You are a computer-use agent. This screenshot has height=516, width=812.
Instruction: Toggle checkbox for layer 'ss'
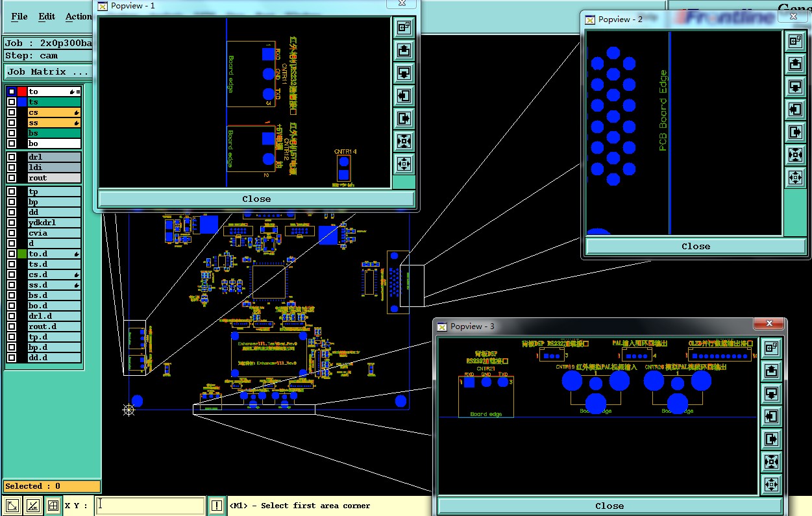tap(12, 123)
